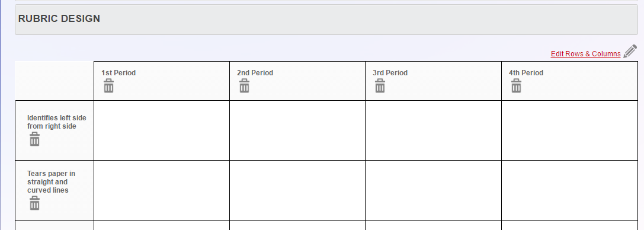Click cell for Tears paper, 2nd Period
644x230 pixels.
click(x=297, y=190)
